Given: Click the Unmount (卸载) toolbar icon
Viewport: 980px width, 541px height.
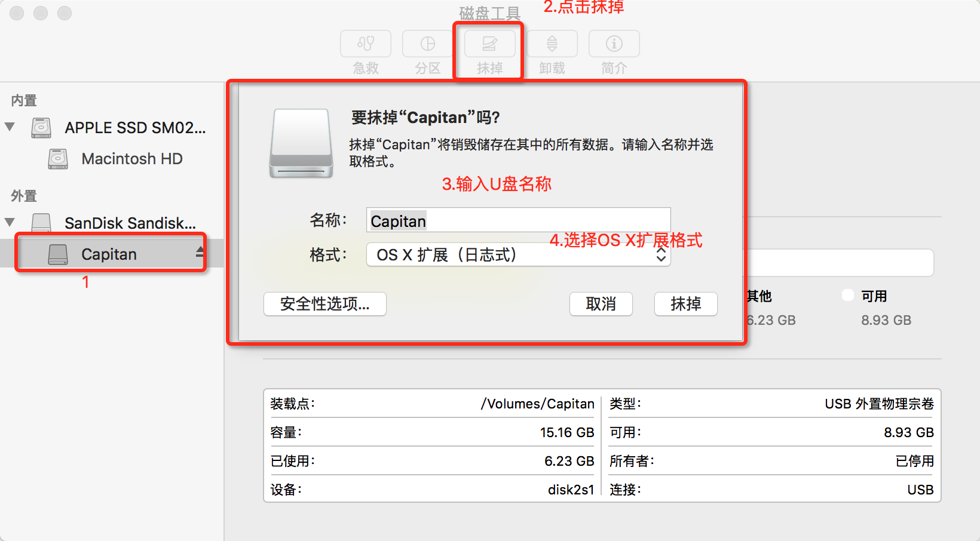Looking at the screenshot, I should pyautogui.click(x=552, y=44).
